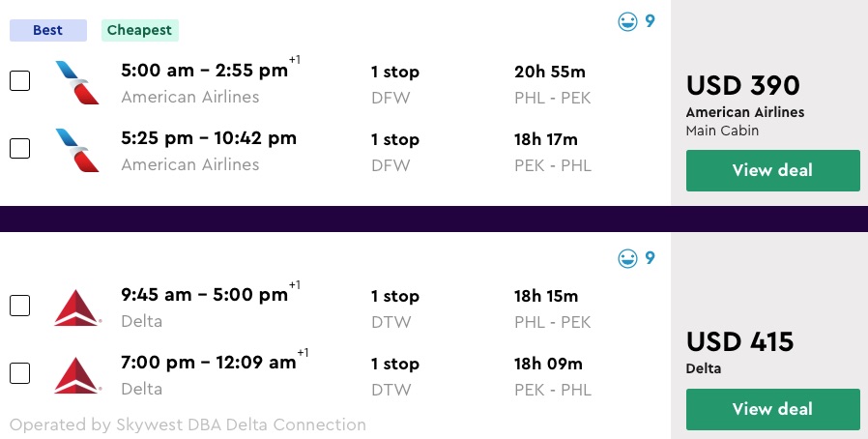This screenshot has width=868, height=439.
Task: Open the USD 415 price details
Action: [x=739, y=342]
